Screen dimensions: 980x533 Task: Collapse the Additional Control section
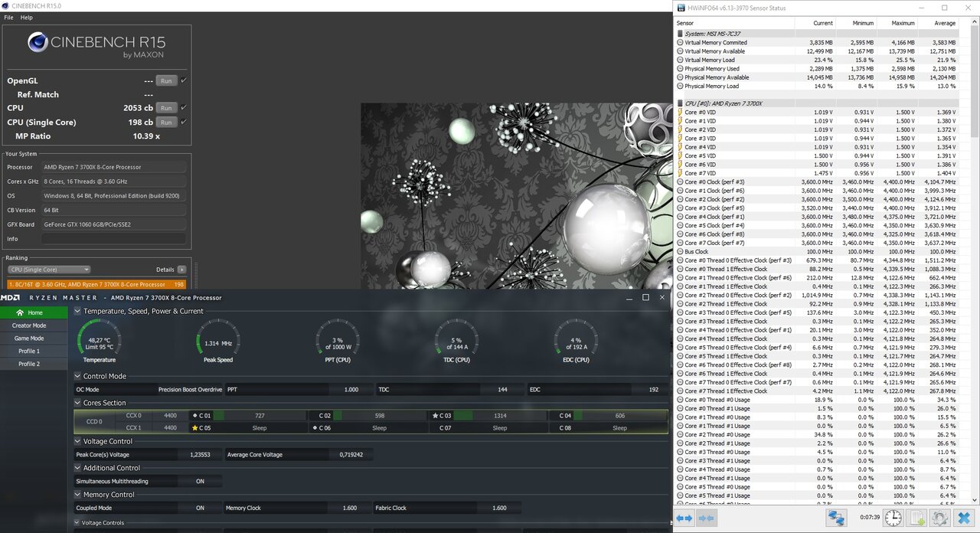point(77,468)
